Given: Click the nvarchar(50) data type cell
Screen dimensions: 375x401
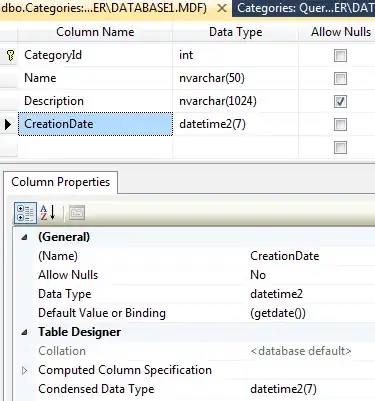Looking at the screenshot, I should [x=235, y=78].
